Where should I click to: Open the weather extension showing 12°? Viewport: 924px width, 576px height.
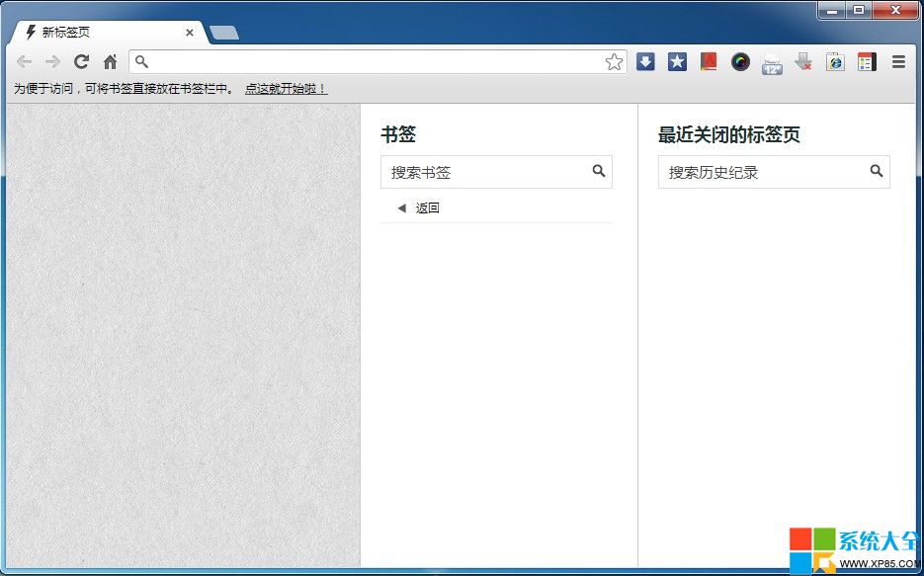coord(772,63)
